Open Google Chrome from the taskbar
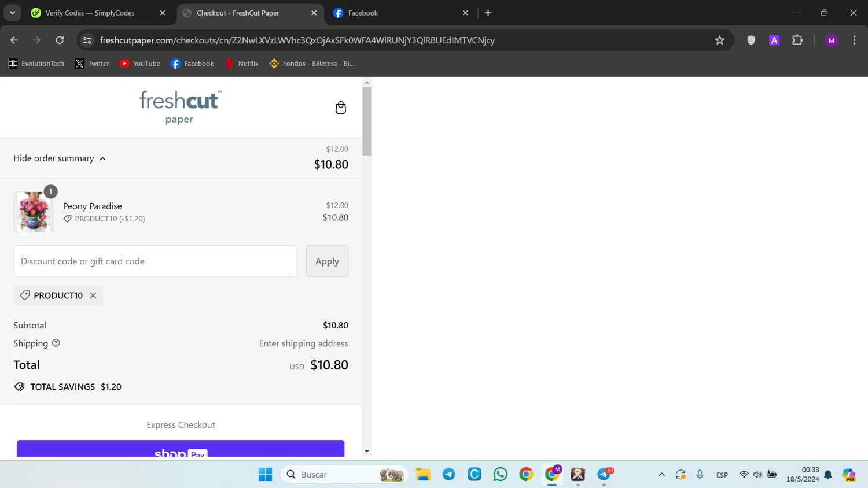 point(526,474)
